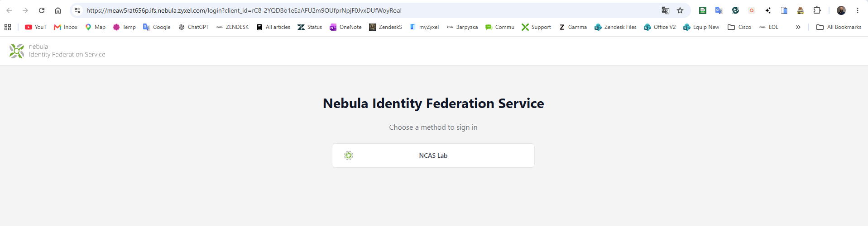
Task: Expand hidden bookmarks with chevron
Action: point(798,27)
